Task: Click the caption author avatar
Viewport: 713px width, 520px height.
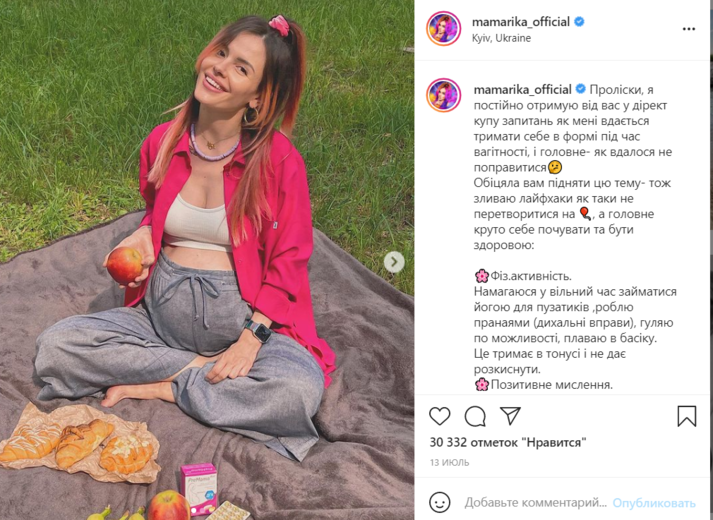Action: point(443,95)
